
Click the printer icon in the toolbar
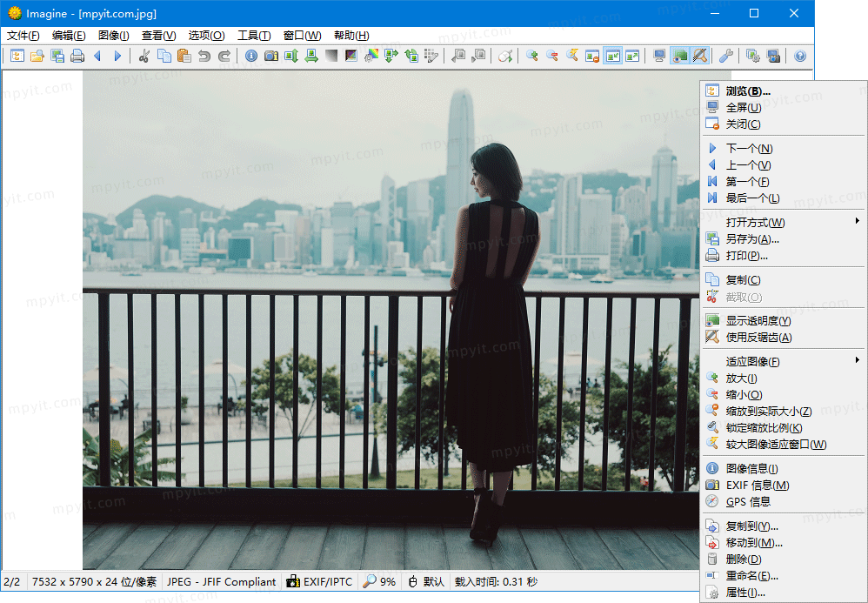(77, 56)
